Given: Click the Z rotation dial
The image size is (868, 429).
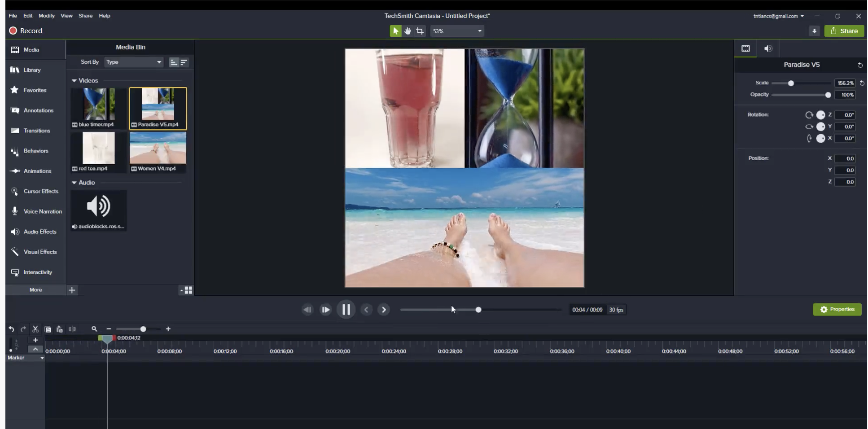Looking at the screenshot, I should pyautogui.click(x=820, y=115).
